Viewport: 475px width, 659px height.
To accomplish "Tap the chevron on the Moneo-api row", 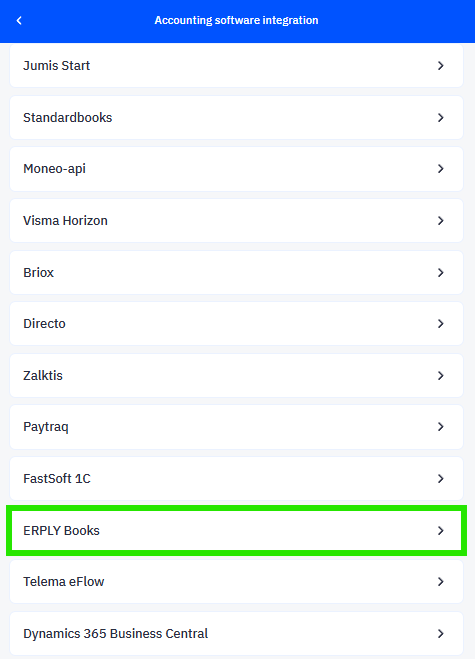I will pyautogui.click(x=441, y=169).
